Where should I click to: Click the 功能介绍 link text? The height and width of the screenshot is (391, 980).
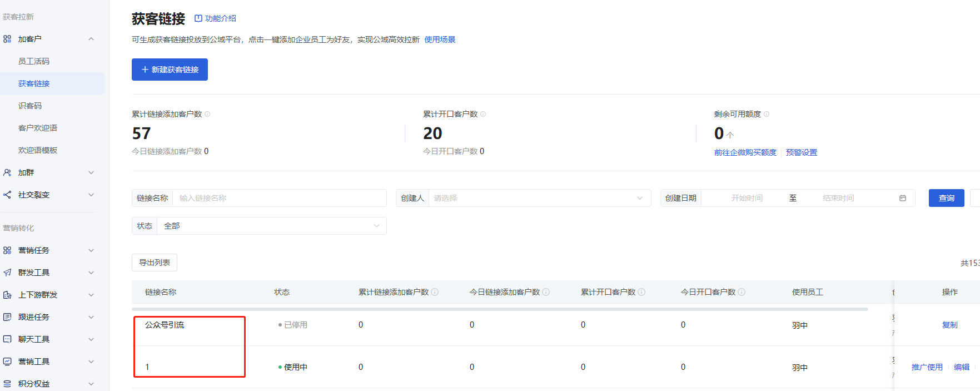coord(221,18)
